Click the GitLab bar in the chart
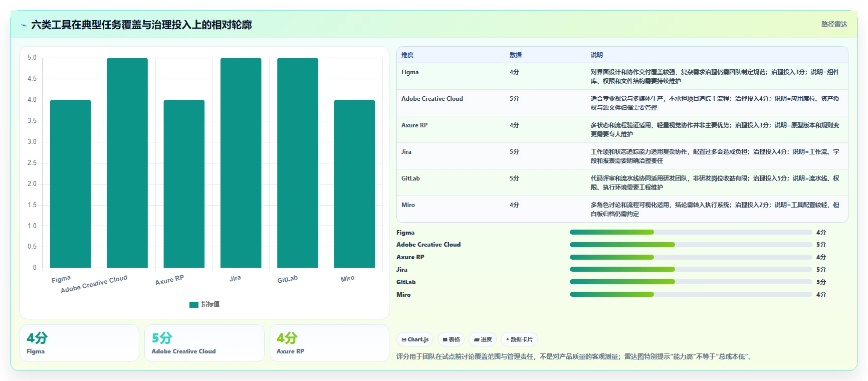The height and width of the screenshot is (381, 868). [x=298, y=163]
